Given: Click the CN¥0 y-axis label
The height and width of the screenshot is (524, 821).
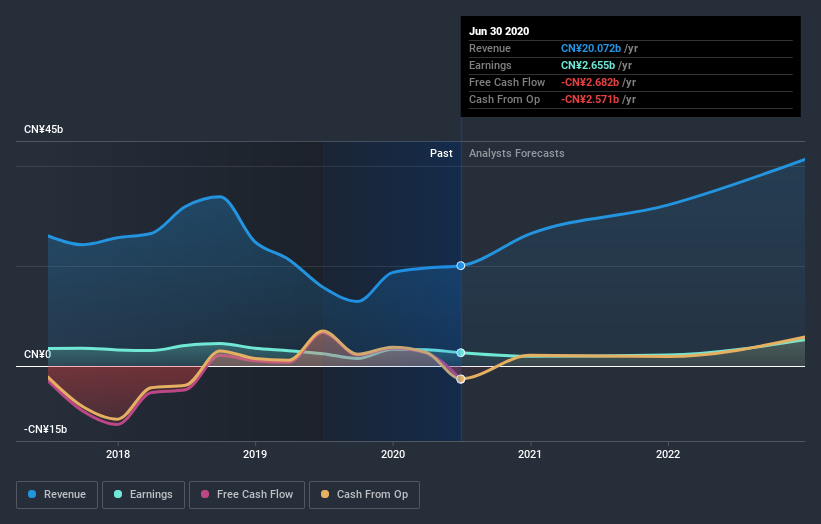Looking at the screenshot, I should pyautogui.click(x=38, y=354).
